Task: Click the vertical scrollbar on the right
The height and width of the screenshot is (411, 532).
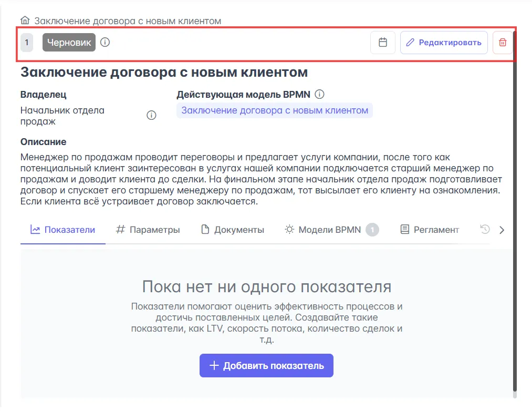Action: tap(515, 210)
